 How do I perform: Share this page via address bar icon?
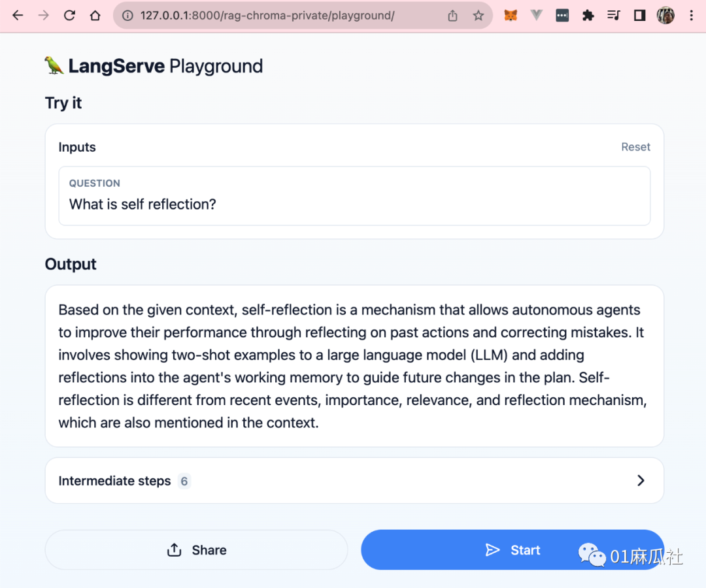click(x=452, y=16)
